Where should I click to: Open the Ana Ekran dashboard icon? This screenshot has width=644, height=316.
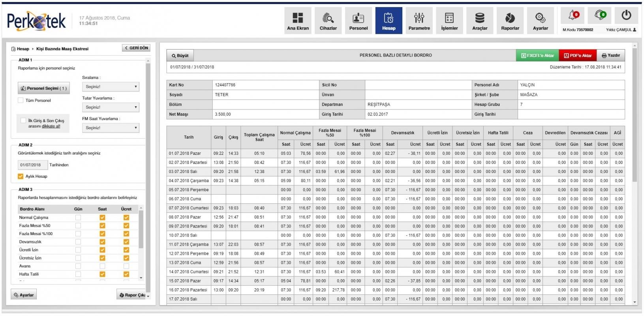point(298,21)
